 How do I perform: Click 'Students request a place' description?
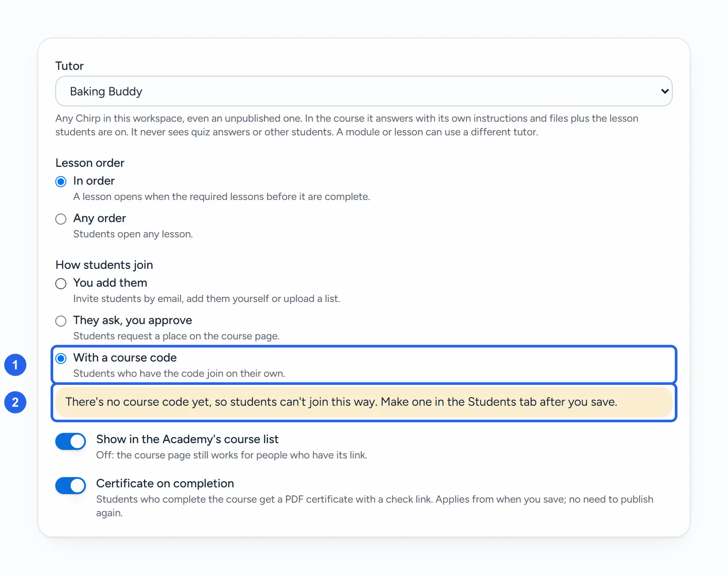pyautogui.click(x=176, y=336)
